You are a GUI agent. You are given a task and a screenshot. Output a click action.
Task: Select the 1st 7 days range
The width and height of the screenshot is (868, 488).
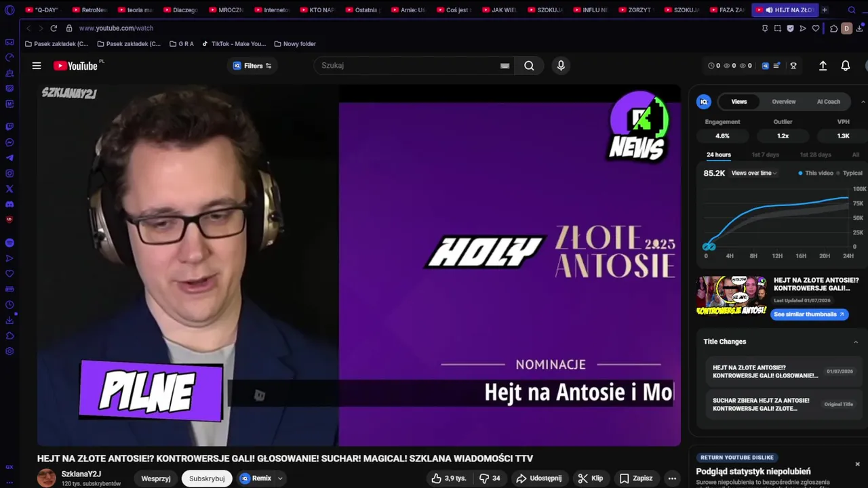click(x=766, y=155)
